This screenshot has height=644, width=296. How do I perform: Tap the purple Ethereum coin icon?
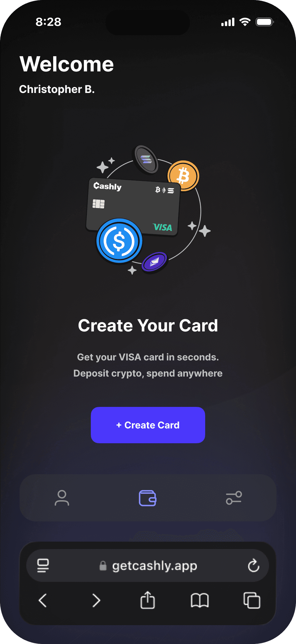pyautogui.click(x=154, y=262)
